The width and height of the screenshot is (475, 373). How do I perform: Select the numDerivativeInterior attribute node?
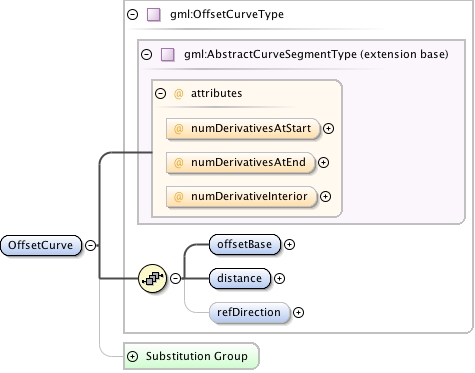[241, 197]
